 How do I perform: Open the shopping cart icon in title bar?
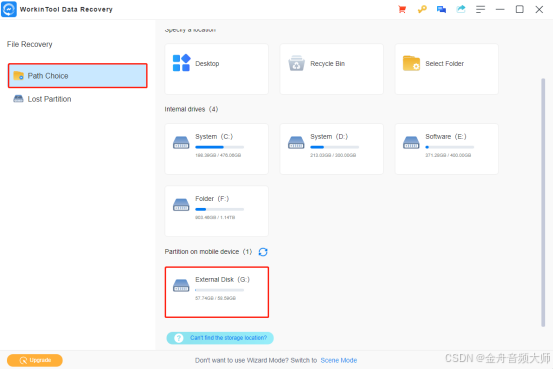pyautogui.click(x=402, y=10)
